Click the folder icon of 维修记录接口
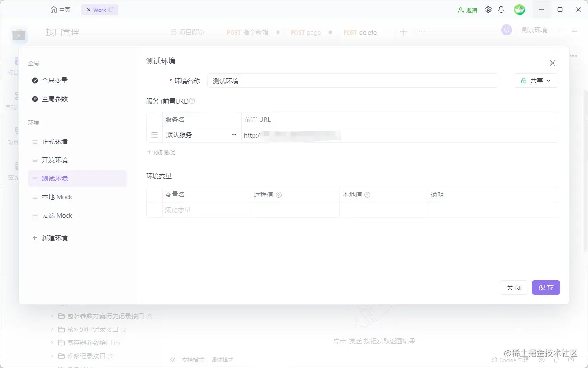The image size is (588, 368). [62, 356]
